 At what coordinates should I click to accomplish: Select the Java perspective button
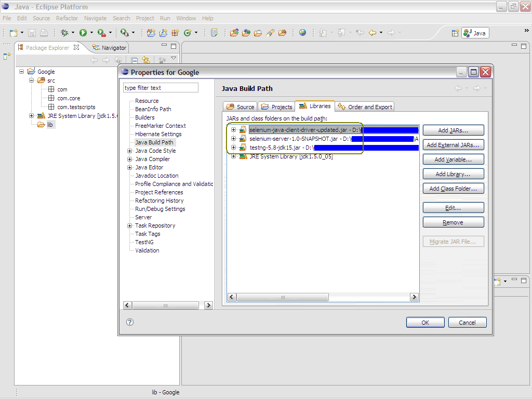pyautogui.click(x=475, y=33)
